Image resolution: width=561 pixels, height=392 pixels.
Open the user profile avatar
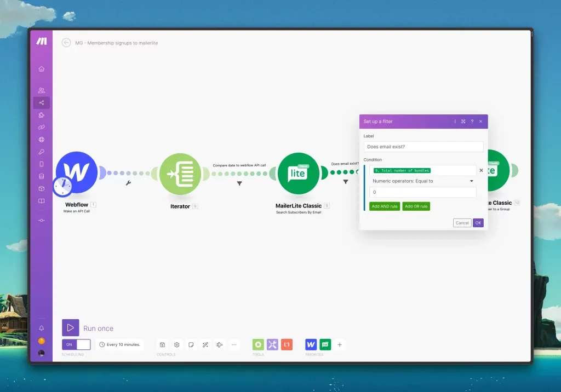click(x=42, y=353)
